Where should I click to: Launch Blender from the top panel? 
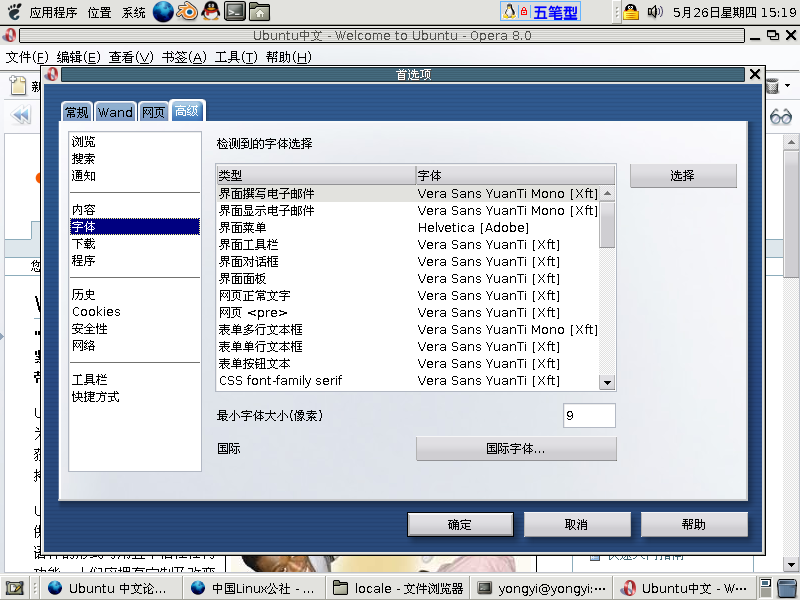point(187,11)
